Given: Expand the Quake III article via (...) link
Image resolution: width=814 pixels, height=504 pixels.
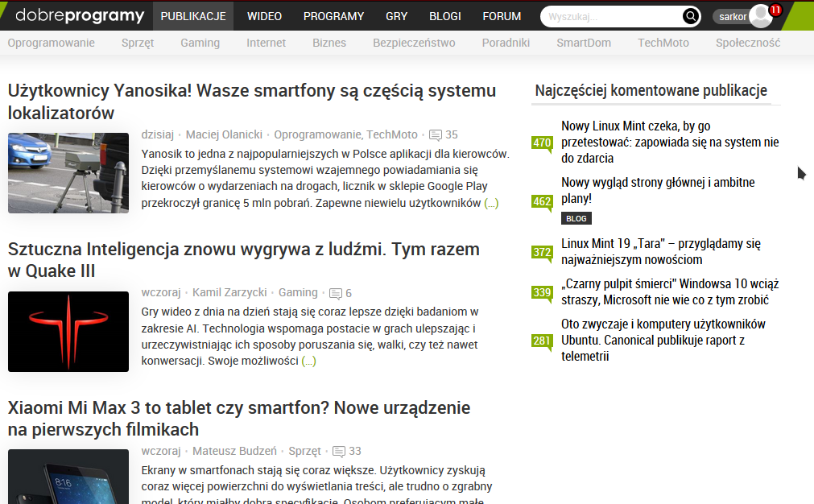Looking at the screenshot, I should point(310,359).
